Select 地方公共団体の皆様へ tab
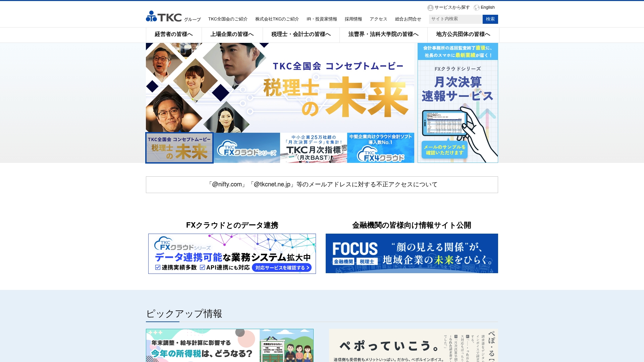The height and width of the screenshot is (362, 644). pyautogui.click(x=463, y=35)
